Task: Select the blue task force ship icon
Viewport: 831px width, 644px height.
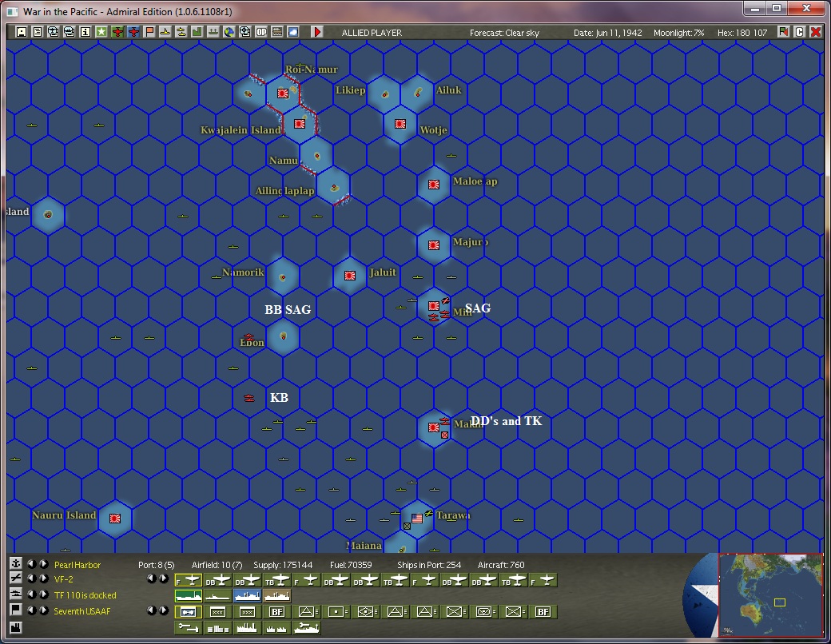Action: [248, 596]
